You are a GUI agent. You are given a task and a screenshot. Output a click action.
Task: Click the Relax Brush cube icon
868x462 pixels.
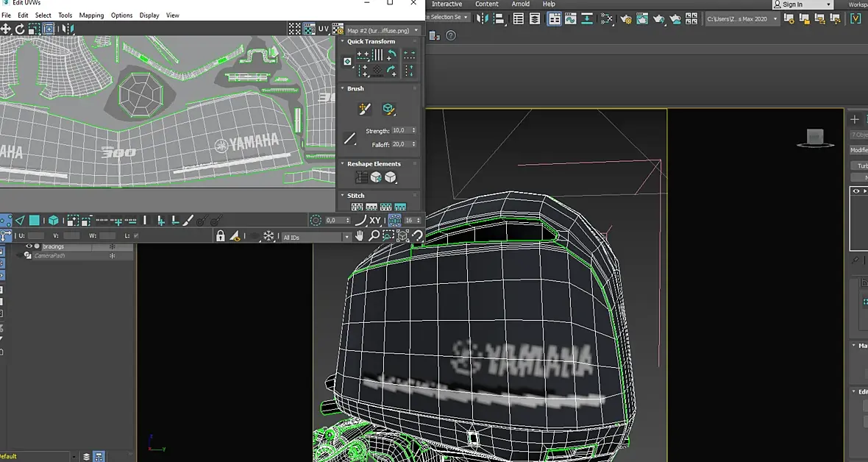[388, 109]
